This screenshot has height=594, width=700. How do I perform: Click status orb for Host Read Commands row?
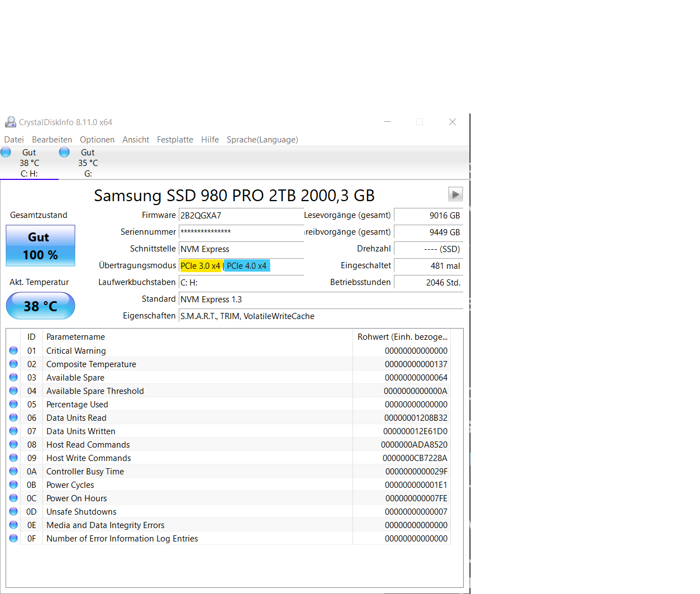pyautogui.click(x=13, y=444)
